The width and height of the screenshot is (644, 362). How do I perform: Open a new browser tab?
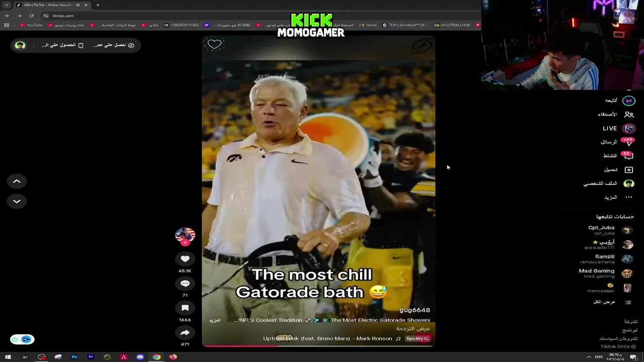(x=98, y=5)
